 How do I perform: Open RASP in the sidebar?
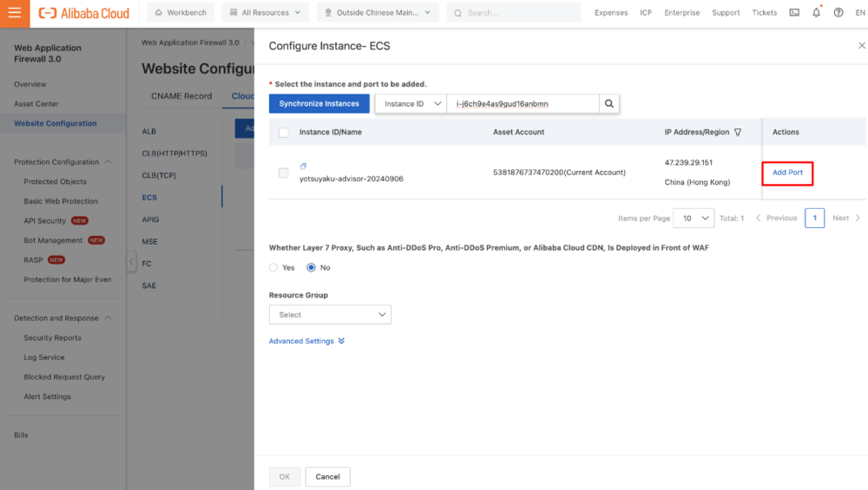pyautogui.click(x=33, y=260)
